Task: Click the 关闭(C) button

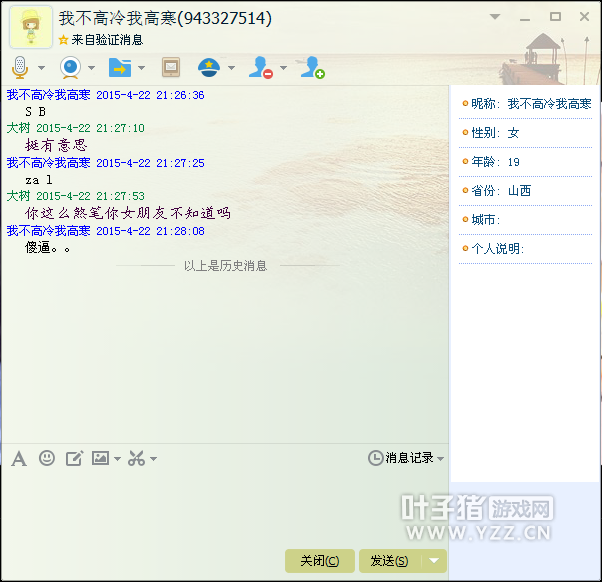Action: coord(319,561)
